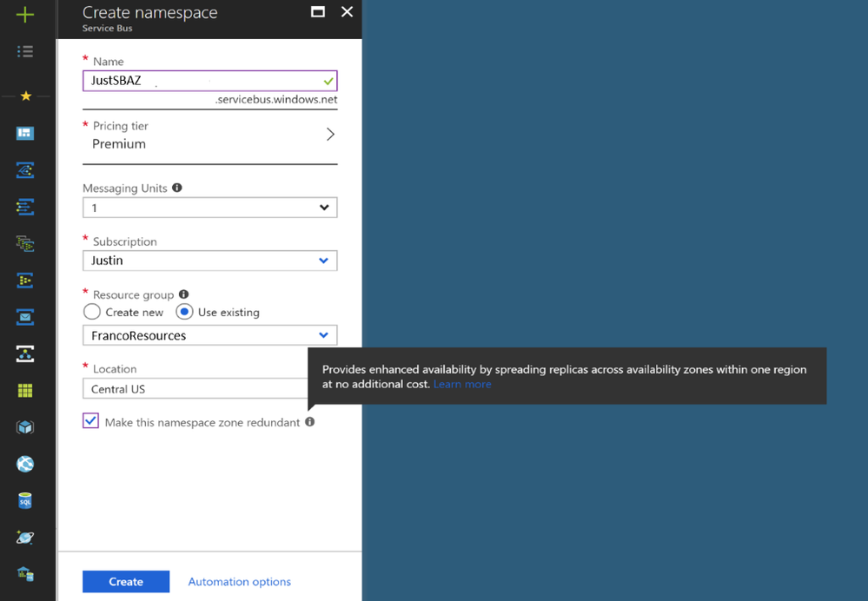Open Resource groups cube icon

point(25,427)
